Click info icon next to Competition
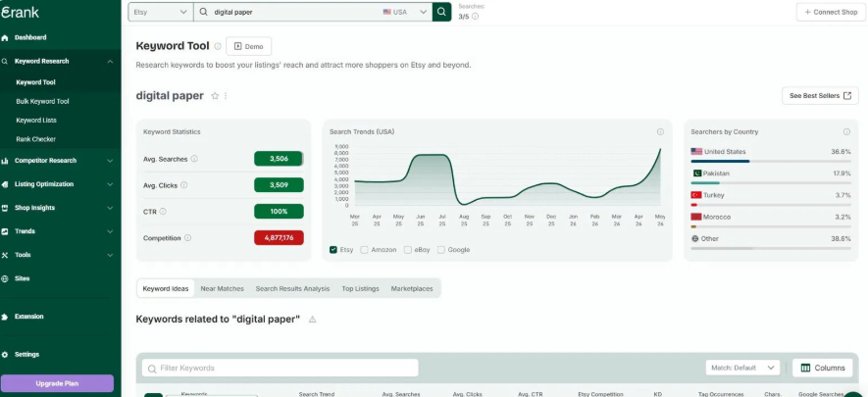868x397 pixels. coord(187,238)
